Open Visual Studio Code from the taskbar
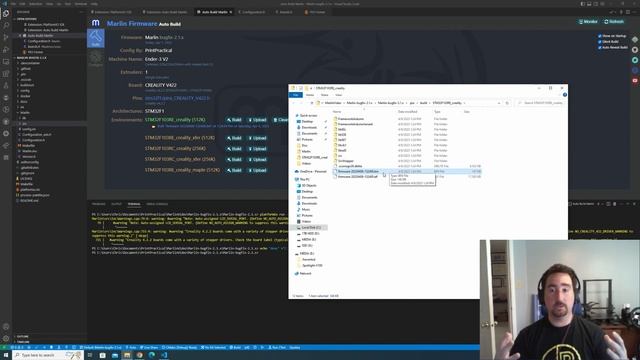640x360 pixels. [164, 355]
